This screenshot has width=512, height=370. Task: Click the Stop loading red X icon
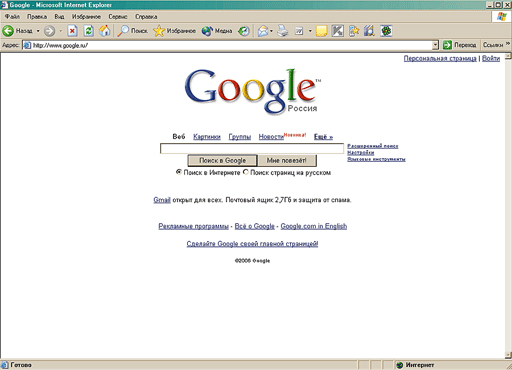tap(72, 31)
